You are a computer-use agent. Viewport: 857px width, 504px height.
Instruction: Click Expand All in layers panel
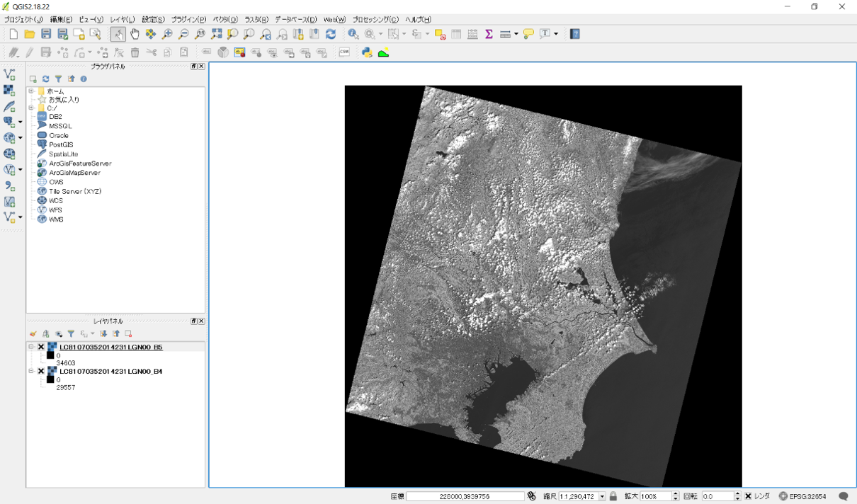pyautogui.click(x=103, y=333)
